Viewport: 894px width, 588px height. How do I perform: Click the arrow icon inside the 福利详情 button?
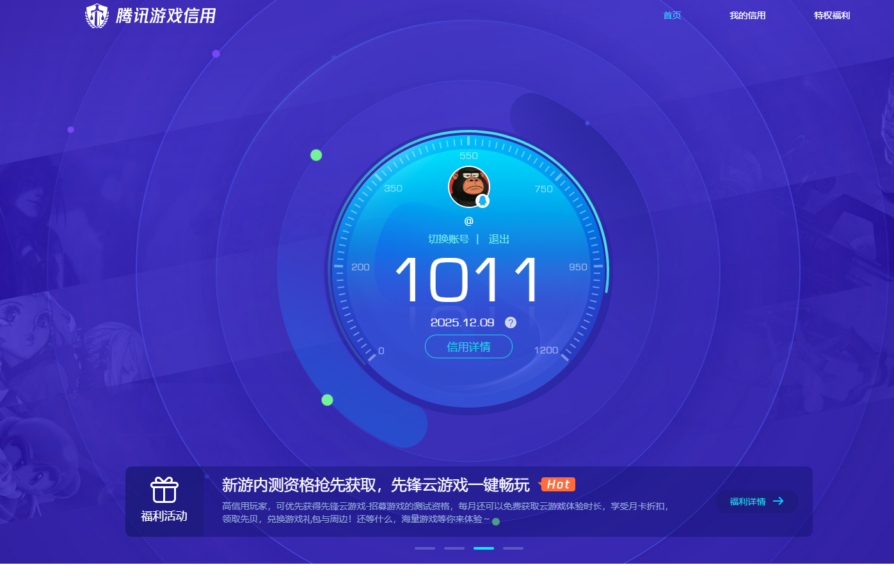pos(779,502)
